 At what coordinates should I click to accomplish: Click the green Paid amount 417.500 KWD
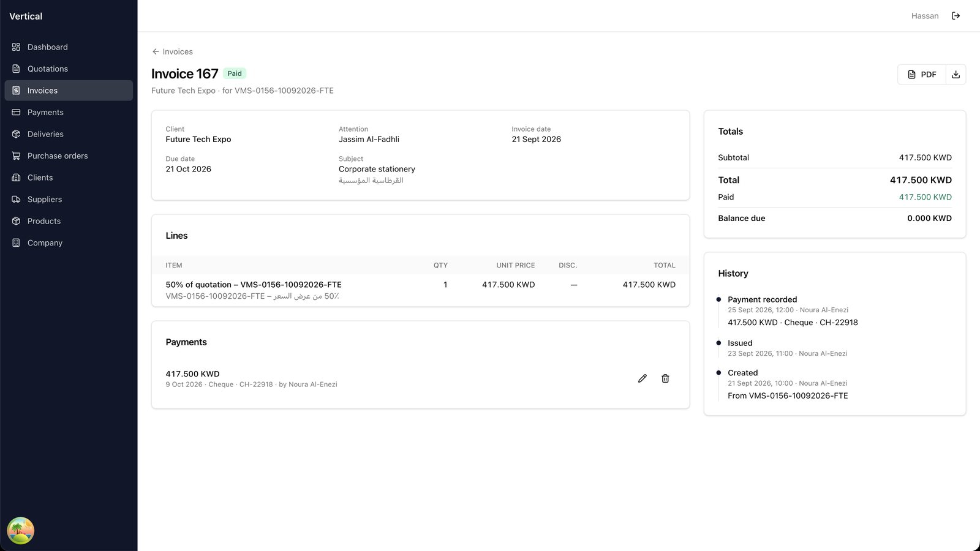point(925,197)
